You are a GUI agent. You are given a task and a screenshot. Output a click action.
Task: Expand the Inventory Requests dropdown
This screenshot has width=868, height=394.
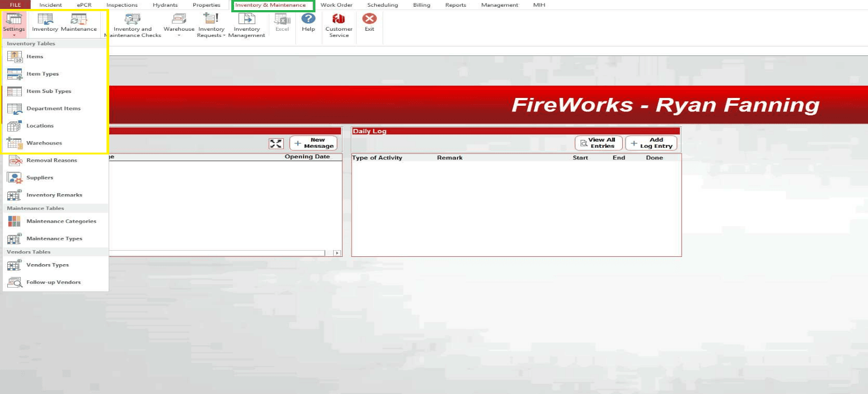point(211,26)
